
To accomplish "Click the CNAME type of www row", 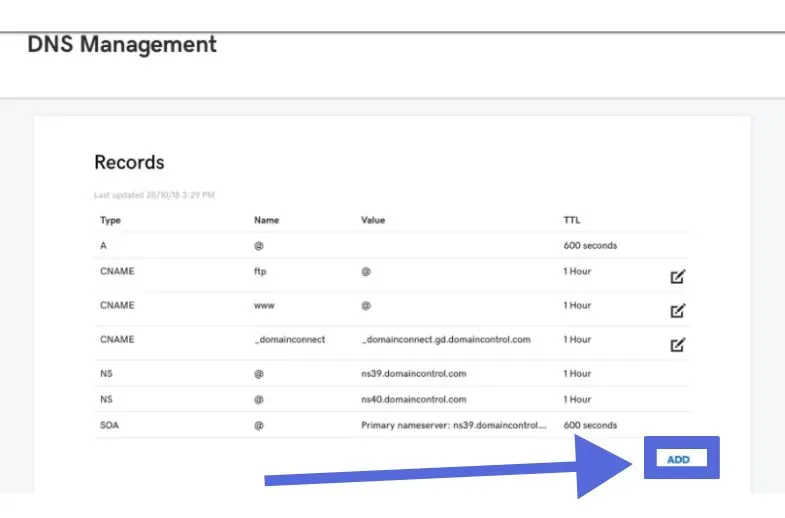I will 117,305.
